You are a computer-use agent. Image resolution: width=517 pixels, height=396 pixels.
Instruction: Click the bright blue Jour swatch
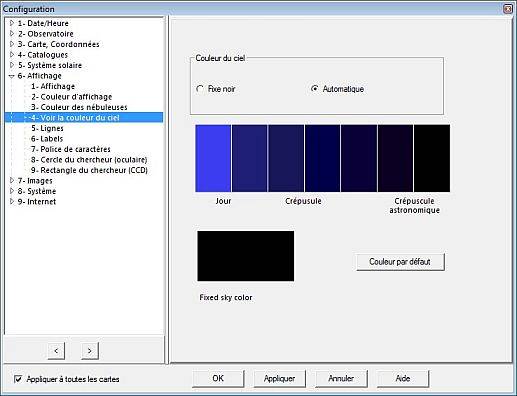point(213,158)
